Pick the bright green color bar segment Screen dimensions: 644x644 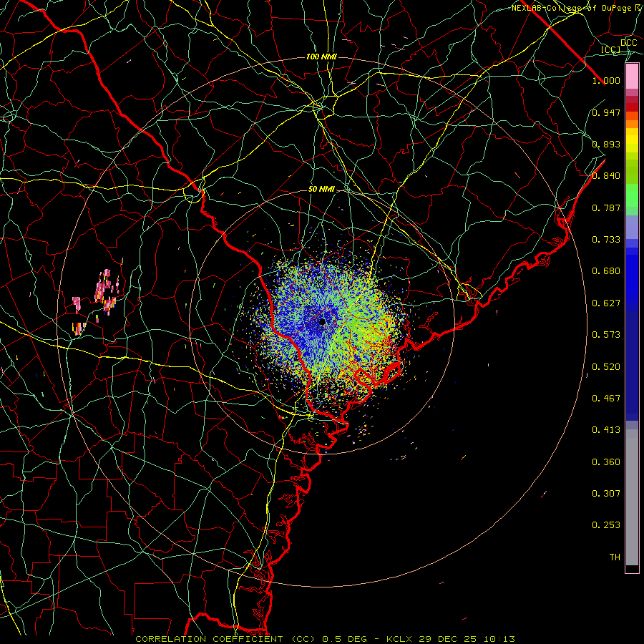click(632, 195)
